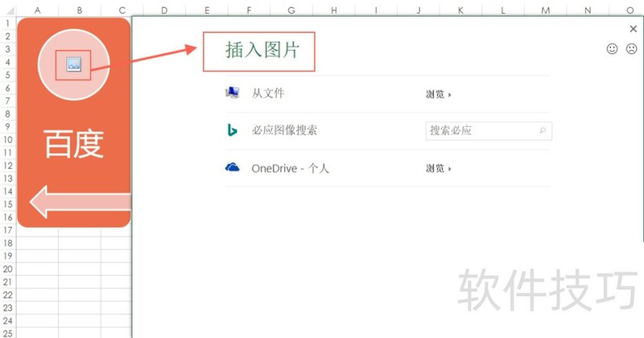
Task: Click the Bing logo icon
Action: point(233,130)
